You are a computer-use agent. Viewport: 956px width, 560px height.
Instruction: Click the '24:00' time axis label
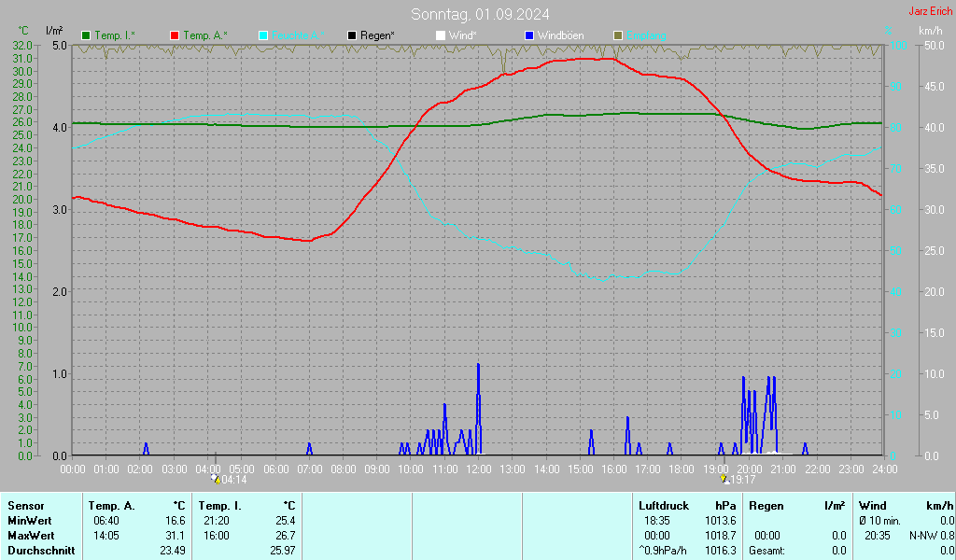tap(884, 469)
